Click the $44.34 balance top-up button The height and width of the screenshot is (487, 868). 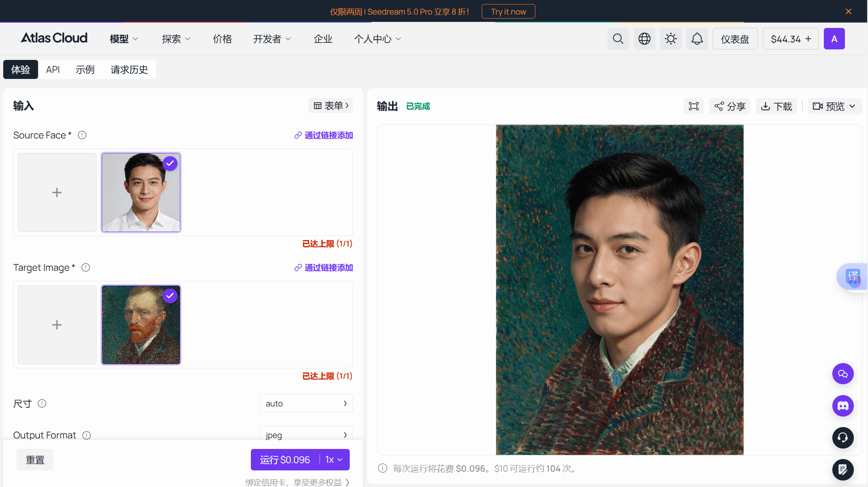click(791, 39)
